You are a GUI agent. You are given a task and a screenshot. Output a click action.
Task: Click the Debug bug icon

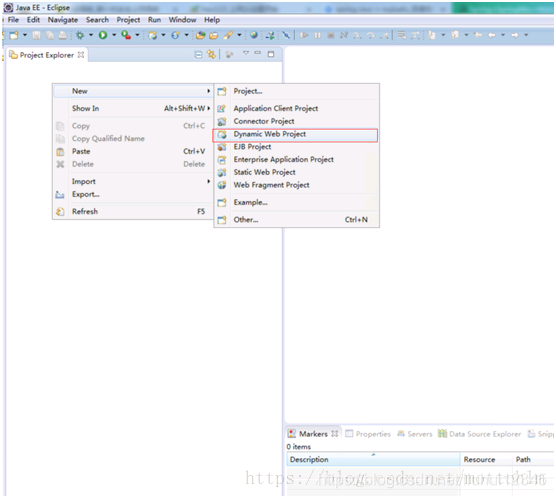[80, 35]
